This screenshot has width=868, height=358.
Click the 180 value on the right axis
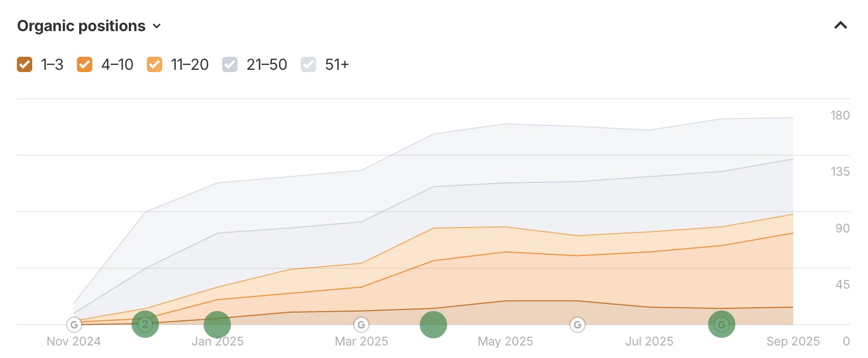click(839, 116)
